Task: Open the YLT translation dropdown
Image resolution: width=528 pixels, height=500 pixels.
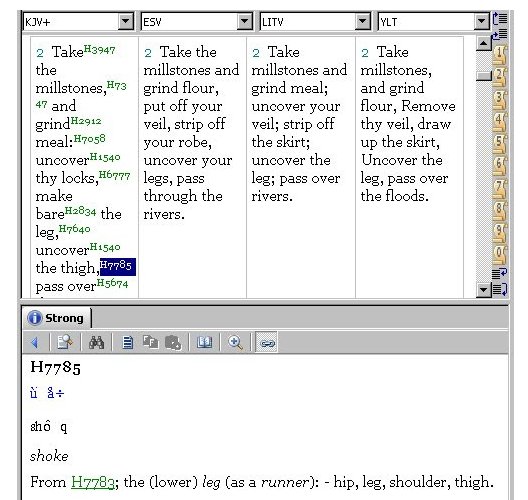Action: (482, 22)
